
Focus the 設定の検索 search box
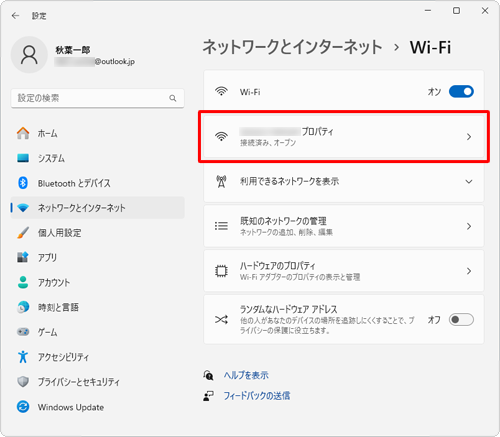click(x=97, y=98)
